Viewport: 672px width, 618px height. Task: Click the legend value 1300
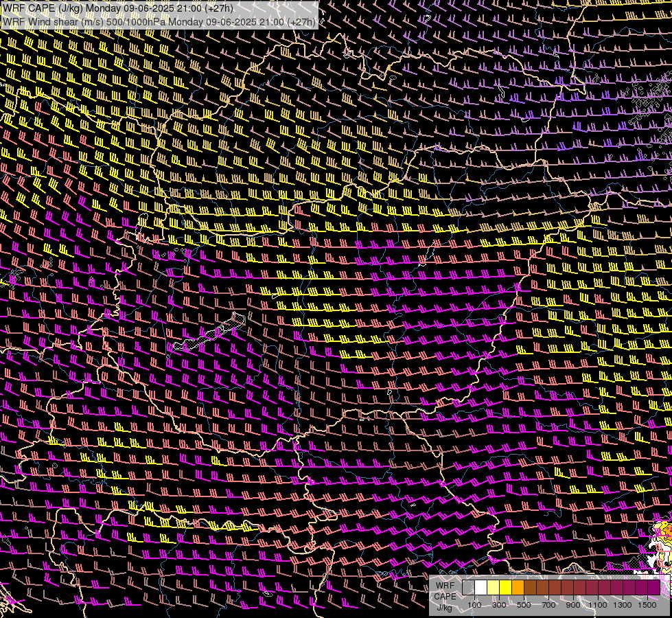[x=623, y=605]
